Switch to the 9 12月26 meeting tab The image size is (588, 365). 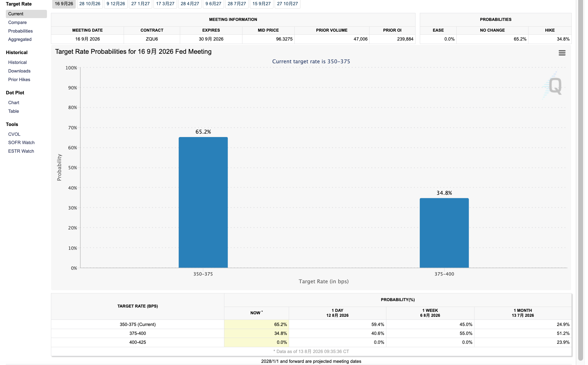(x=116, y=4)
